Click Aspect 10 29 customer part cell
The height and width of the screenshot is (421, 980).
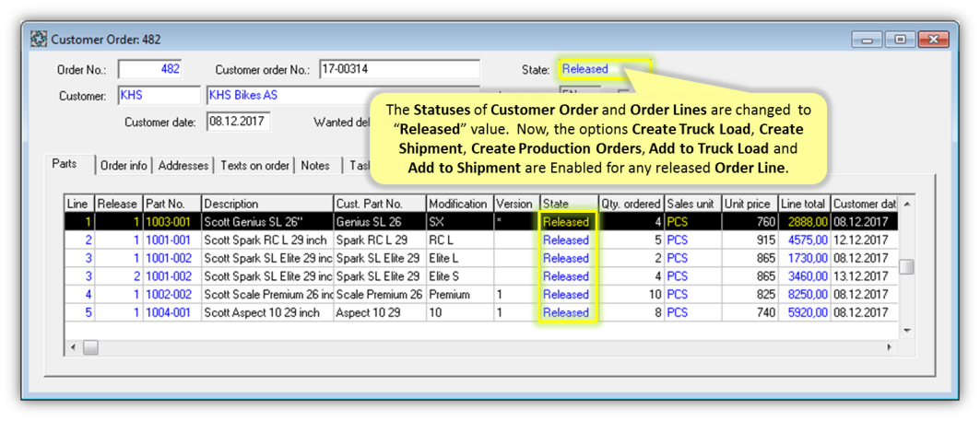tap(380, 312)
